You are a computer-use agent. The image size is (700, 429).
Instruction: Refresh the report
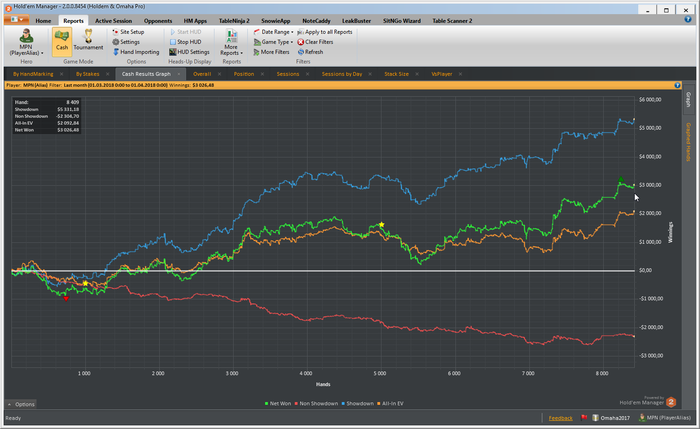310,52
